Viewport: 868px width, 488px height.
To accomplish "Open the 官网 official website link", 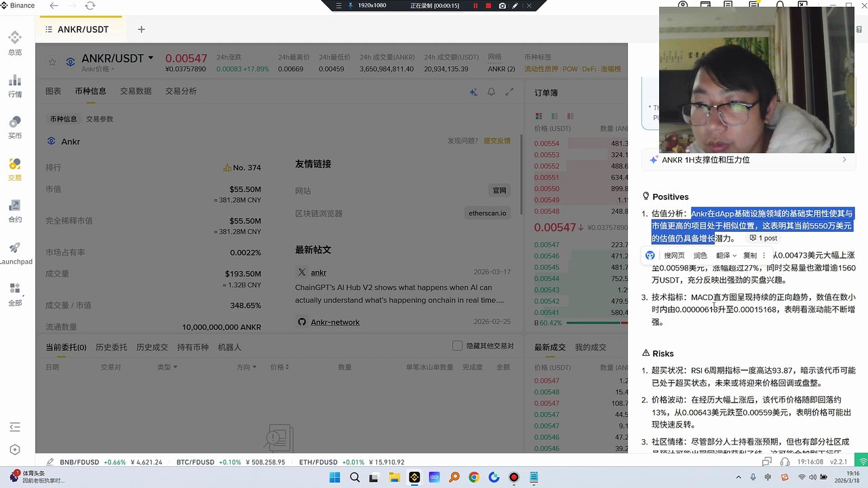I will coord(499,190).
